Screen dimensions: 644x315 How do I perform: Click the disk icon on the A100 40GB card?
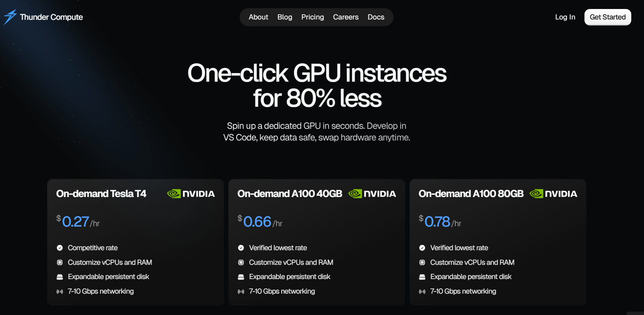point(241,276)
